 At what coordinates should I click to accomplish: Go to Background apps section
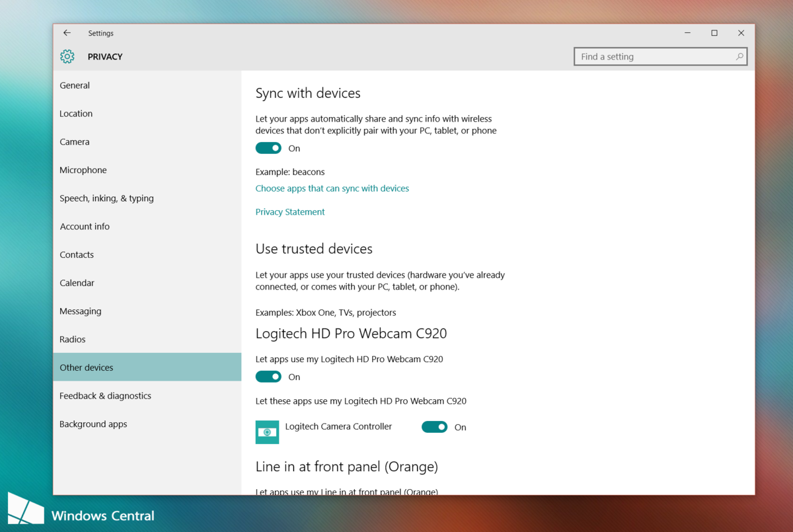pyautogui.click(x=147, y=424)
